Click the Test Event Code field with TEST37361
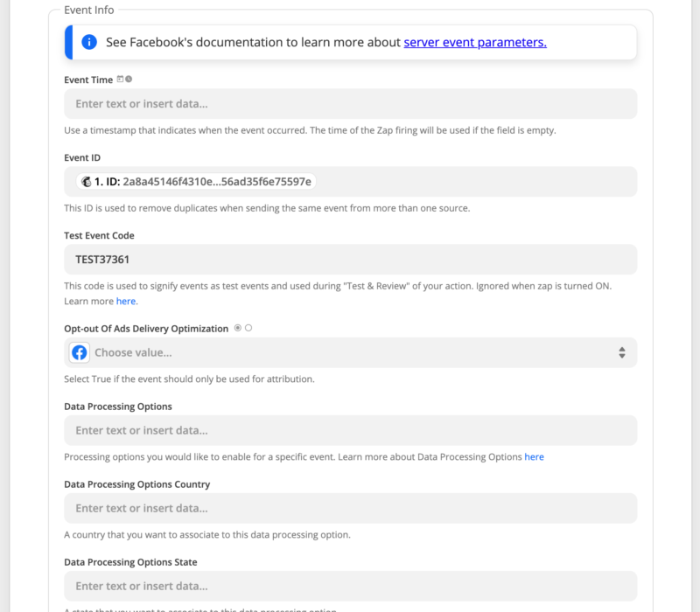The image size is (700, 612). coord(350,260)
